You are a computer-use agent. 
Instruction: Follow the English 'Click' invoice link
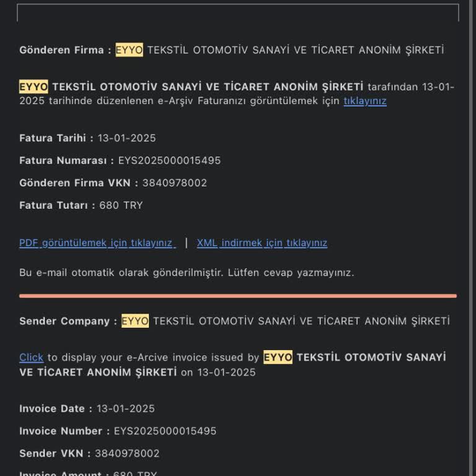coord(31,357)
